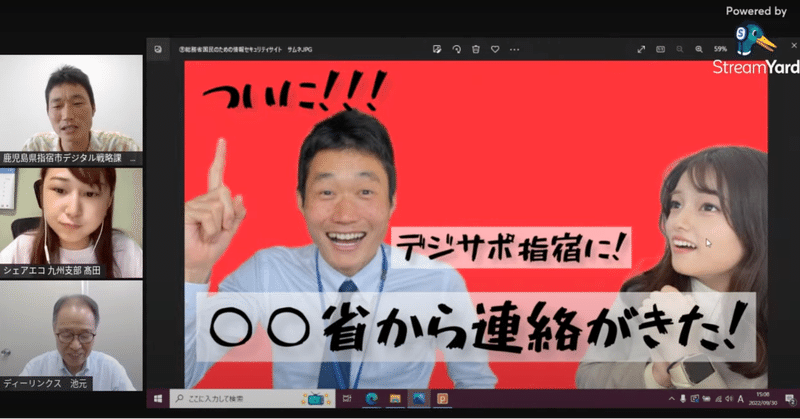Rotate the image with the rotate icon
This screenshot has width=800, height=419.
pos(456,49)
